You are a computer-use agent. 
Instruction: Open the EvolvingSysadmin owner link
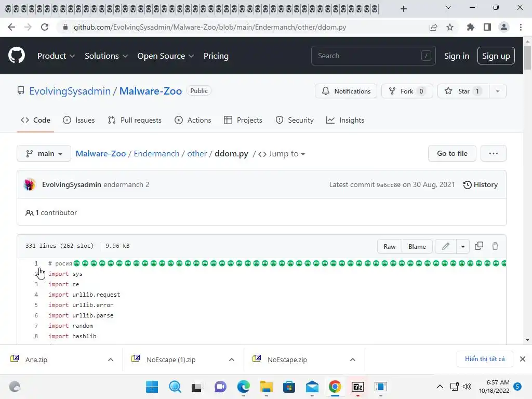[x=70, y=91]
